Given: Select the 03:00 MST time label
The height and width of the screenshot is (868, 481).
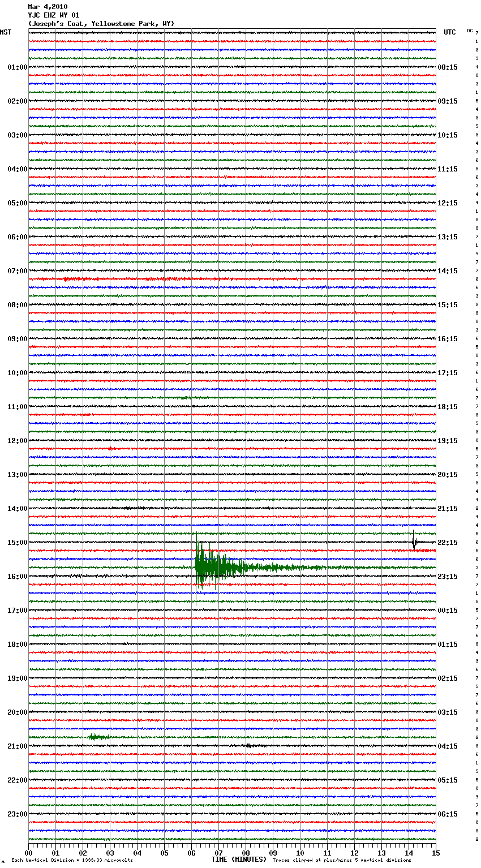Looking at the screenshot, I should coord(18,135).
